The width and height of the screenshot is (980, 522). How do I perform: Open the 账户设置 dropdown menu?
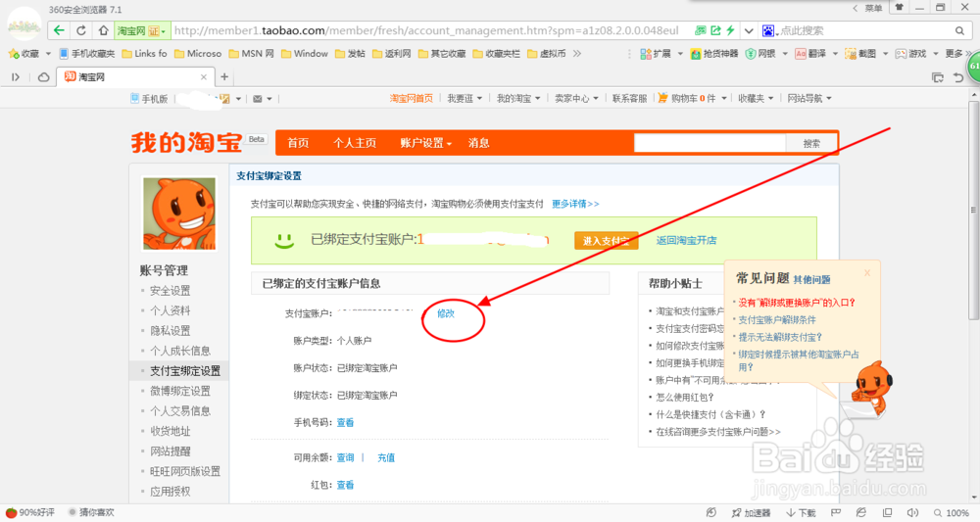tap(425, 143)
